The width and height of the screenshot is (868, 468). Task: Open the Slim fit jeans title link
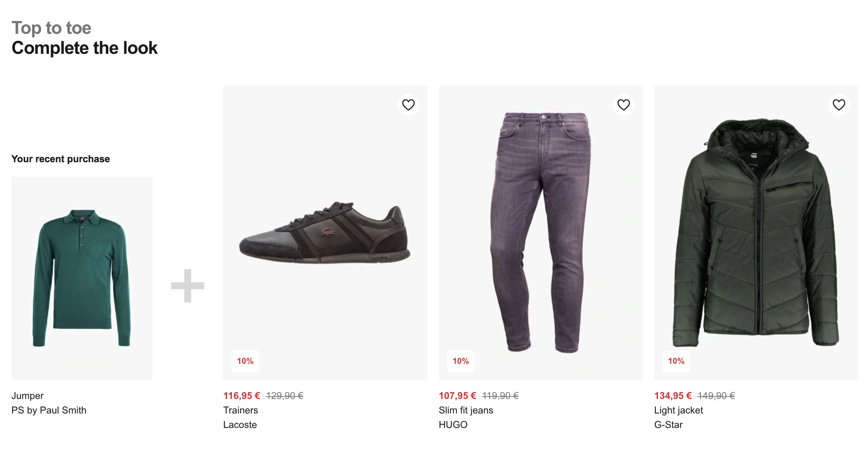[466, 410]
